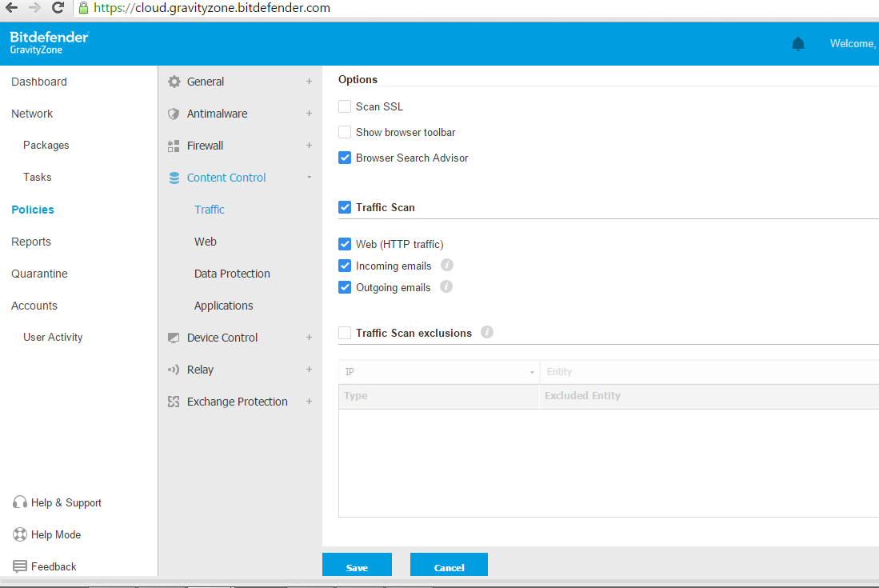
Task: Enable Traffic Scan exclusions checkbox
Action: tap(345, 333)
